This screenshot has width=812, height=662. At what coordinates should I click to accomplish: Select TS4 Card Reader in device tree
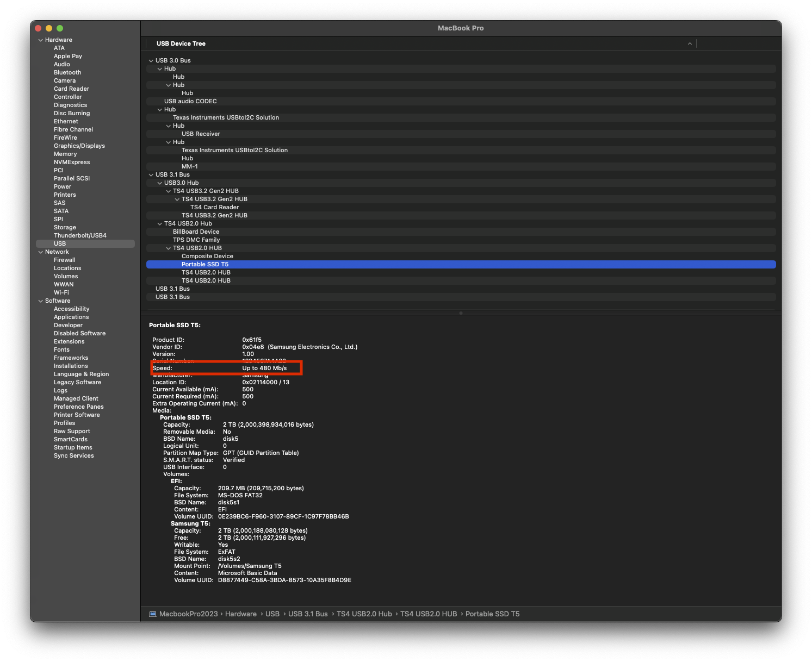(x=461, y=208)
